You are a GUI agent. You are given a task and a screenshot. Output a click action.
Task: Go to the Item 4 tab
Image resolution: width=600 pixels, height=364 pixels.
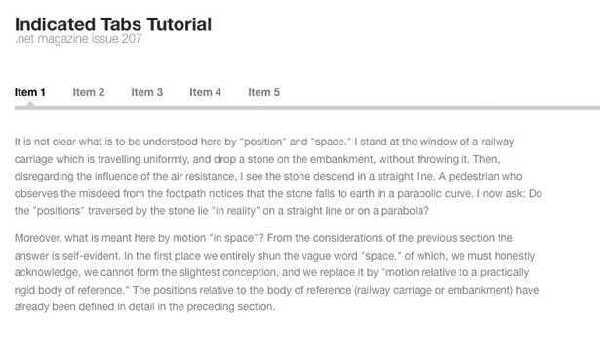click(205, 93)
